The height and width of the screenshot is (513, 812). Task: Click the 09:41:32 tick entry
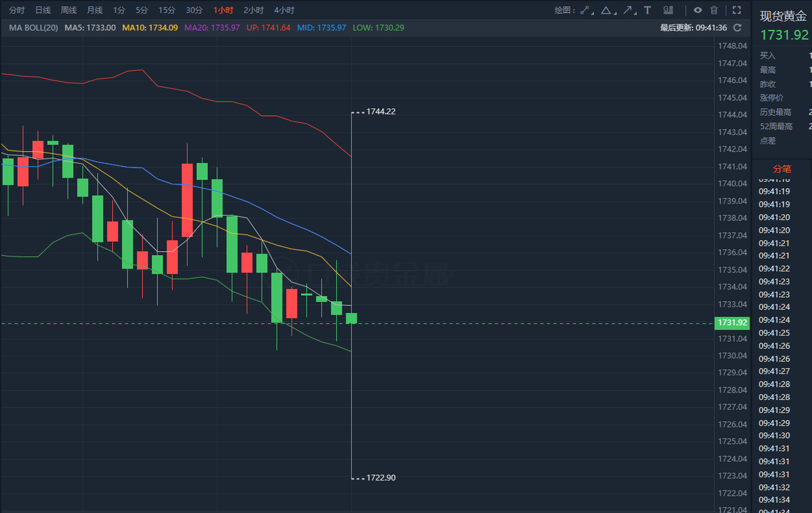(x=774, y=488)
